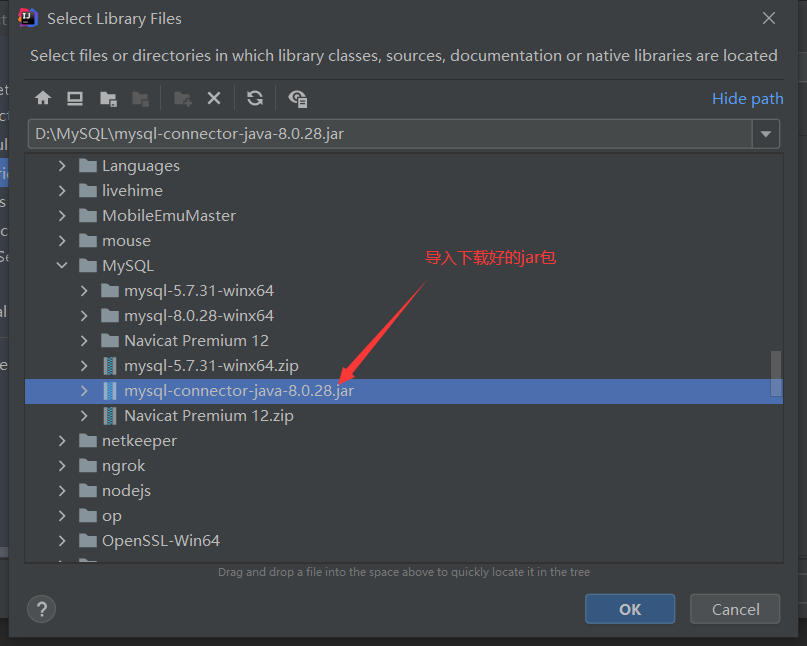Click the vertical scrollbar thumb in the file tree
The height and width of the screenshot is (646, 807).
(x=776, y=374)
